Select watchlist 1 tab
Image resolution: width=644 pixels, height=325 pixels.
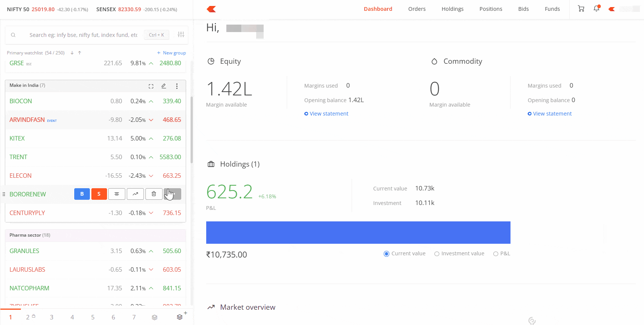10,317
